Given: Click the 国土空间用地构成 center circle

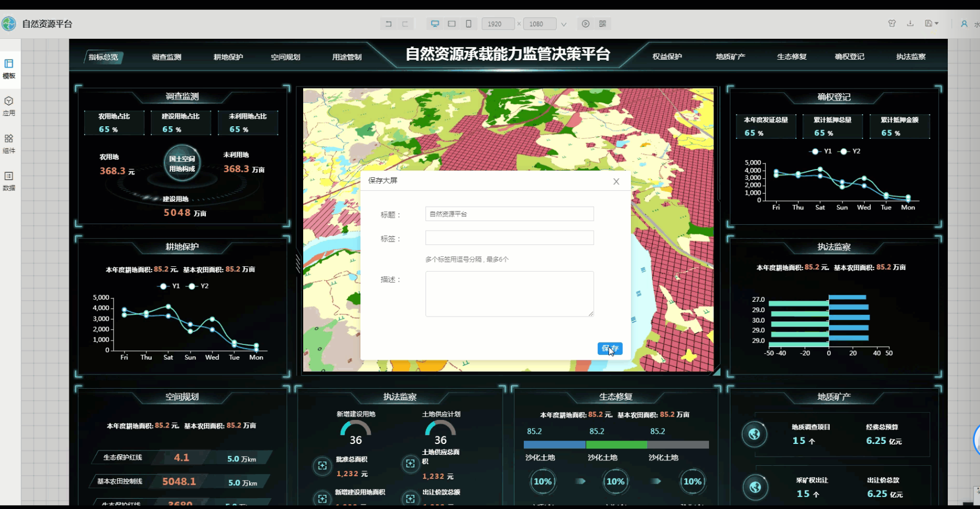Looking at the screenshot, I should pos(182,163).
